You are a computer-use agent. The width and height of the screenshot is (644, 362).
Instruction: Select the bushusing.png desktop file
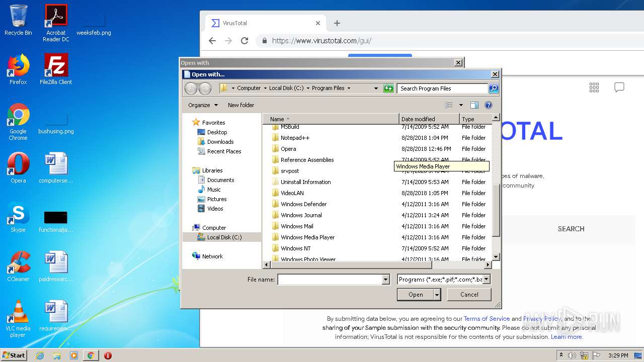tap(56, 123)
